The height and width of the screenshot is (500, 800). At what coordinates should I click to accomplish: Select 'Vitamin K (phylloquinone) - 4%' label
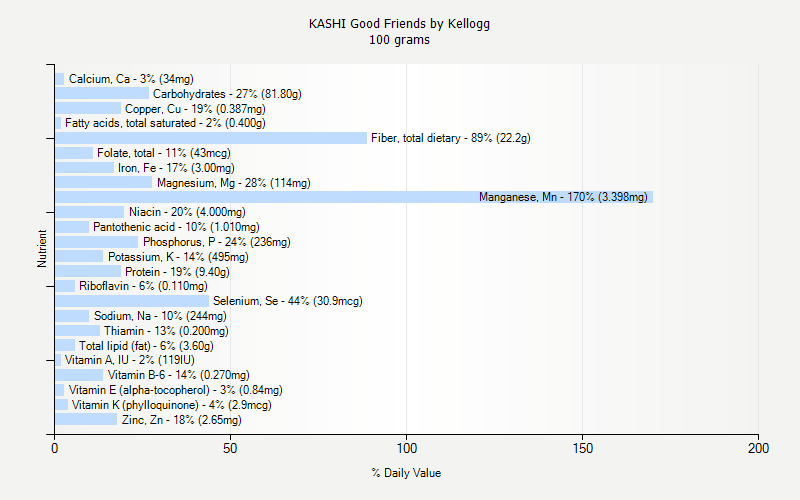[x=171, y=405]
